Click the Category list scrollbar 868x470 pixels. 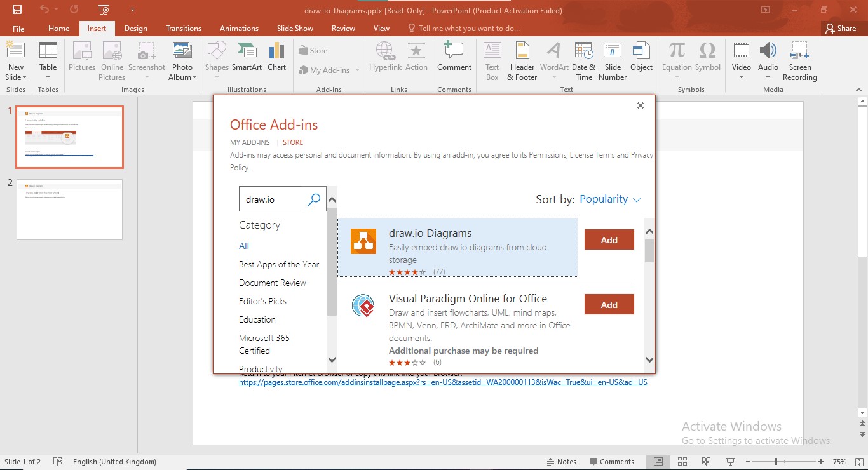pyautogui.click(x=332, y=261)
